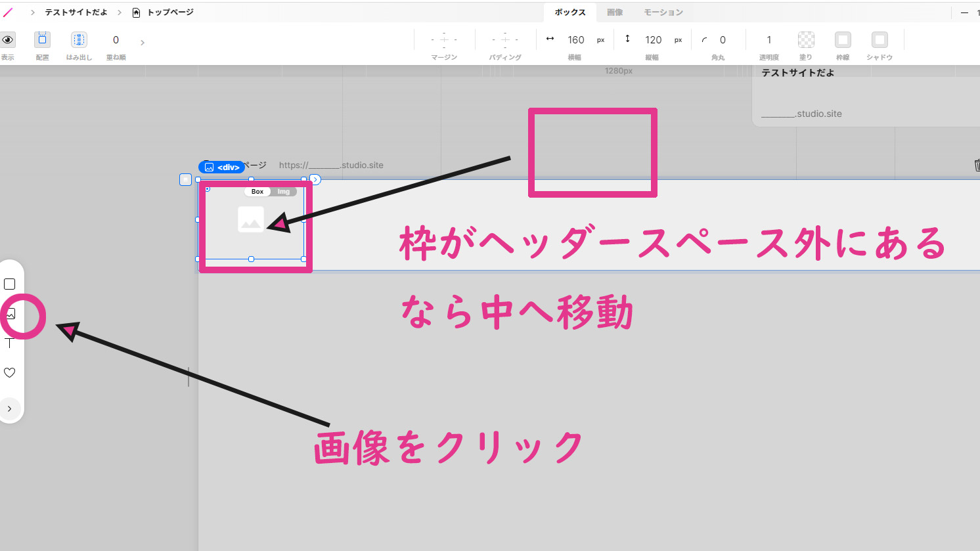Click the home page icon before トップページ
The width and height of the screenshot is (980, 551).
[136, 12]
